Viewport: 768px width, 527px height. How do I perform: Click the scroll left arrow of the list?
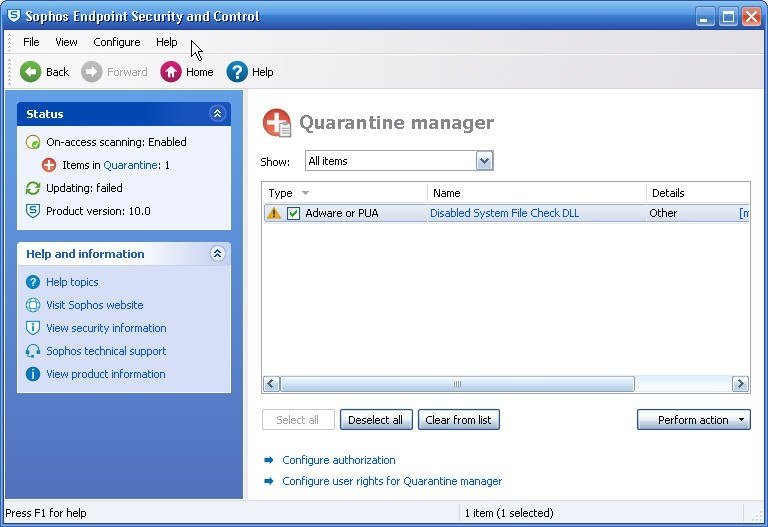click(x=271, y=383)
